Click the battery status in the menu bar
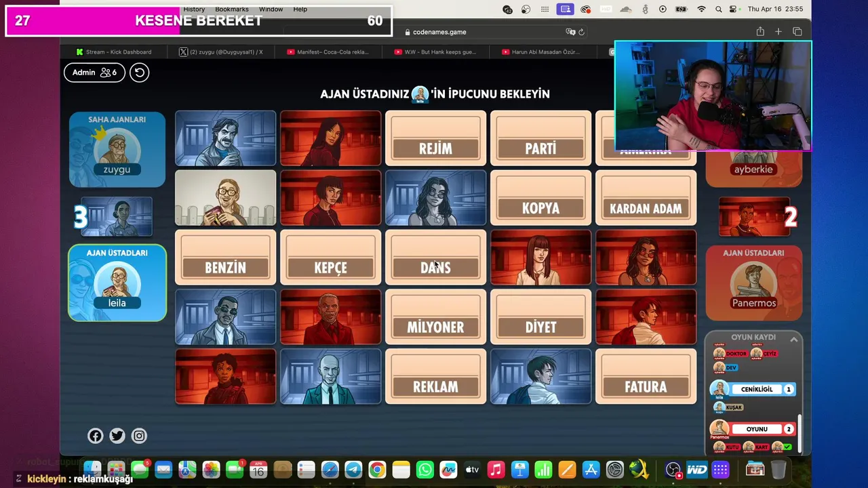This screenshot has width=868, height=488. pos(682,9)
